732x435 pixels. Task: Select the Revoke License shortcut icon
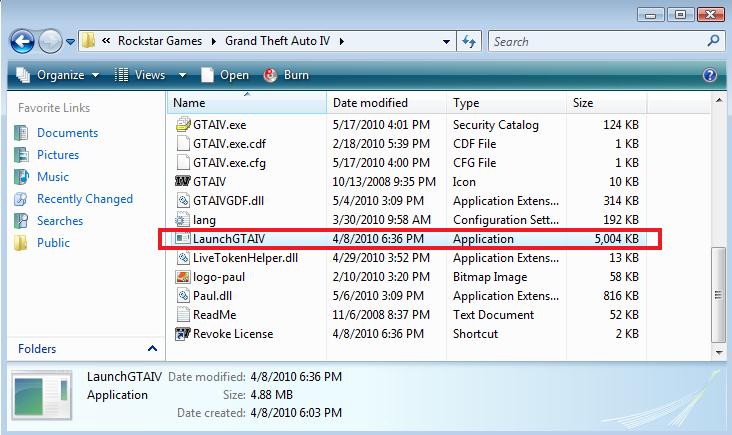[183, 334]
